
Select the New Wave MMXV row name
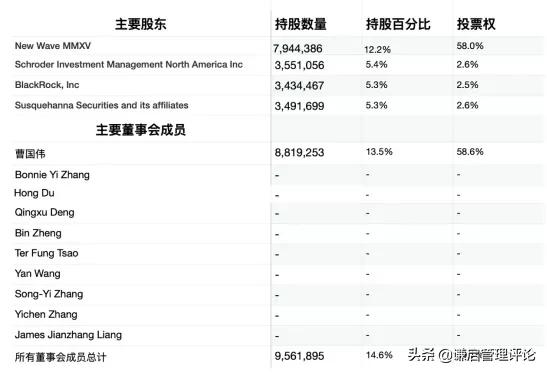click(53, 46)
